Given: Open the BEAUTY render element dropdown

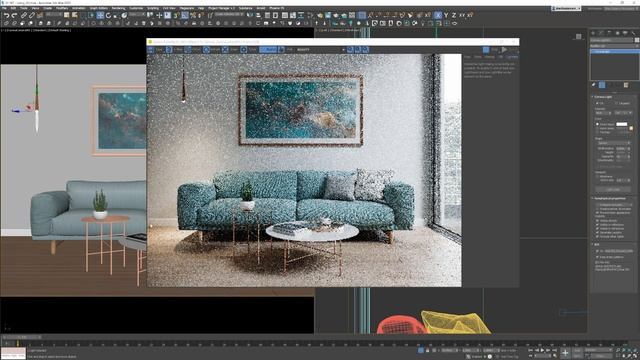Looking at the screenshot, I should point(321,49).
